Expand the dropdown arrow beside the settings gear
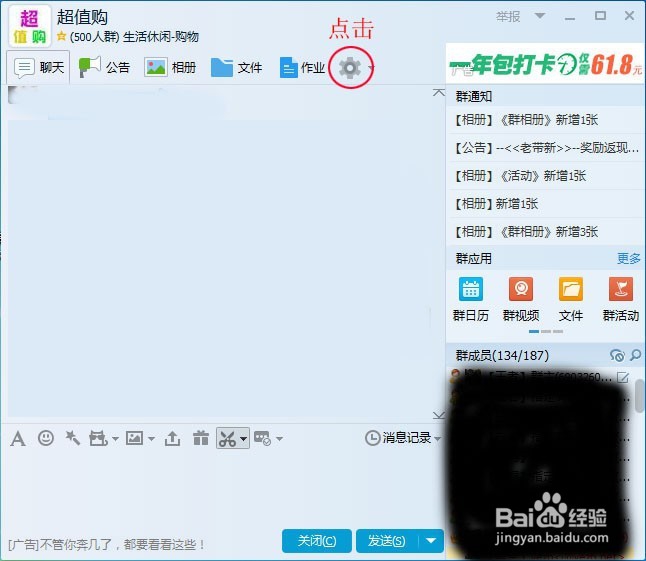This screenshot has width=646, height=561. (371, 67)
